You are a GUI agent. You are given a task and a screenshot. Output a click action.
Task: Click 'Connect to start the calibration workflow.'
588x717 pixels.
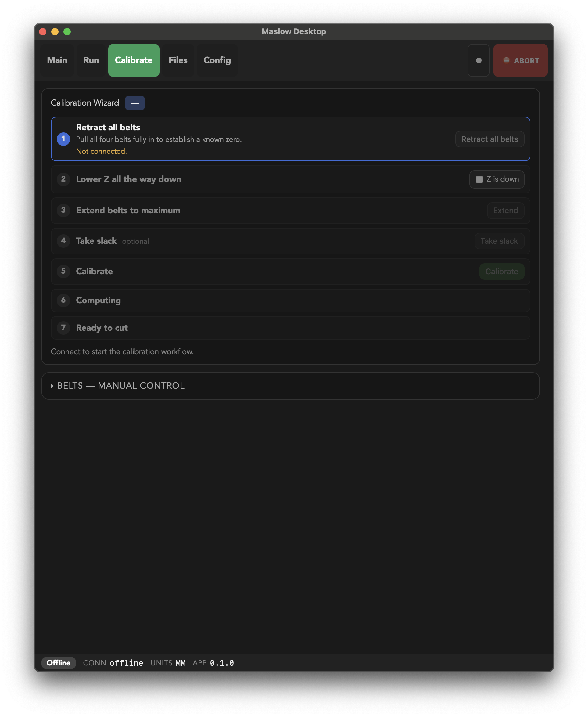pos(122,352)
